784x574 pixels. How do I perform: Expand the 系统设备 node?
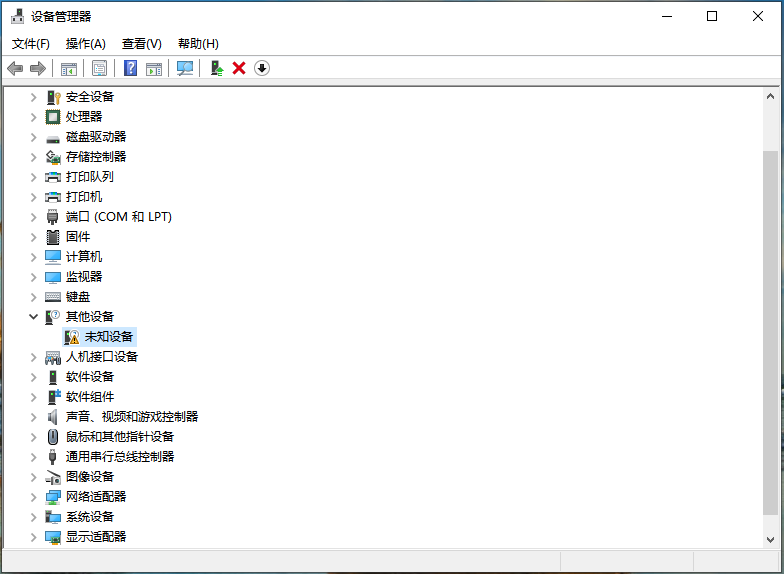click(34, 517)
